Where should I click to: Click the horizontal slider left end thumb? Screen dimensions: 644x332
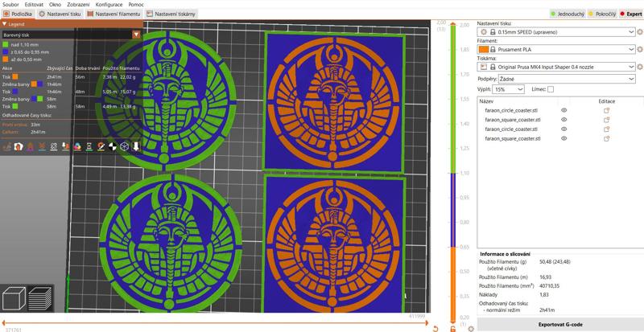click(2, 322)
